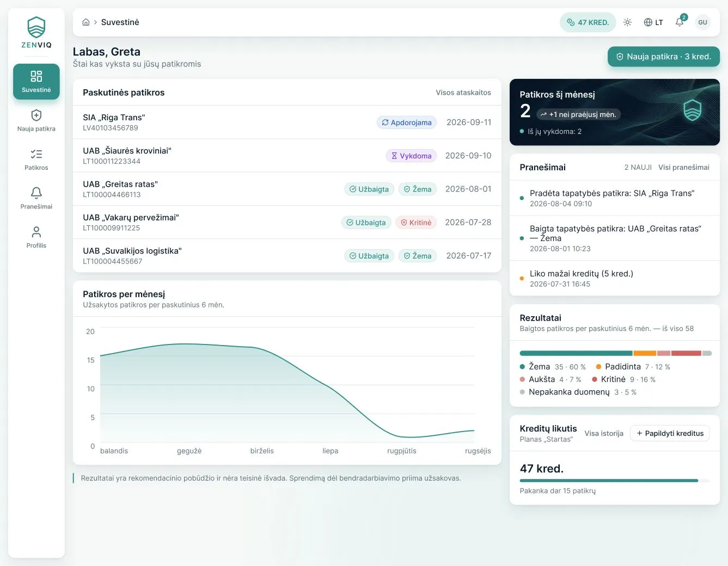Click the Apdorojama status badge
The width and height of the screenshot is (728, 566).
(x=407, y=122)
